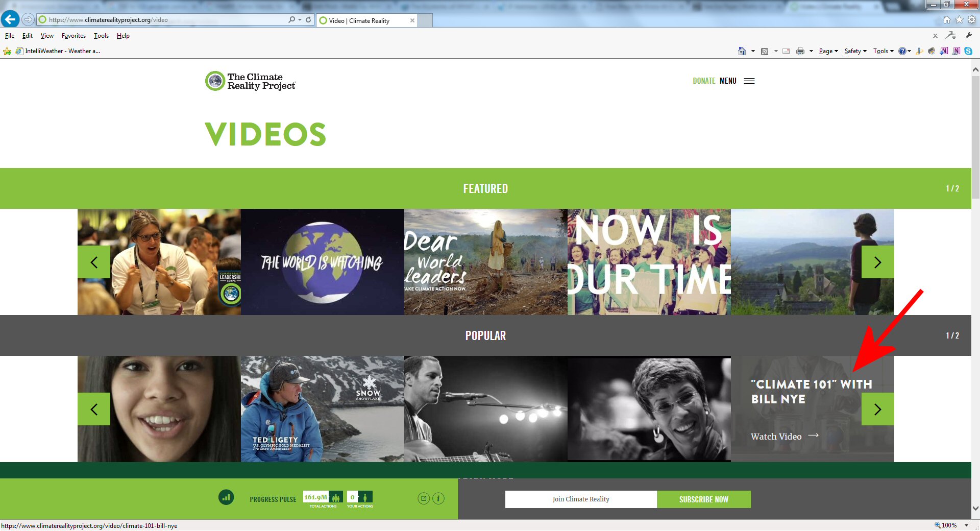Click the page scrollbar up arrow
Screen dimensions: 980x531
[975, 70]
